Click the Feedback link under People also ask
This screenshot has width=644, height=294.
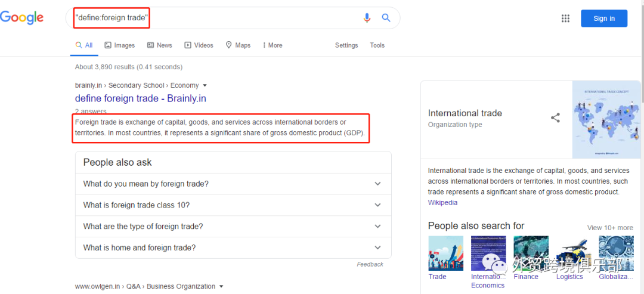point(370,264)
